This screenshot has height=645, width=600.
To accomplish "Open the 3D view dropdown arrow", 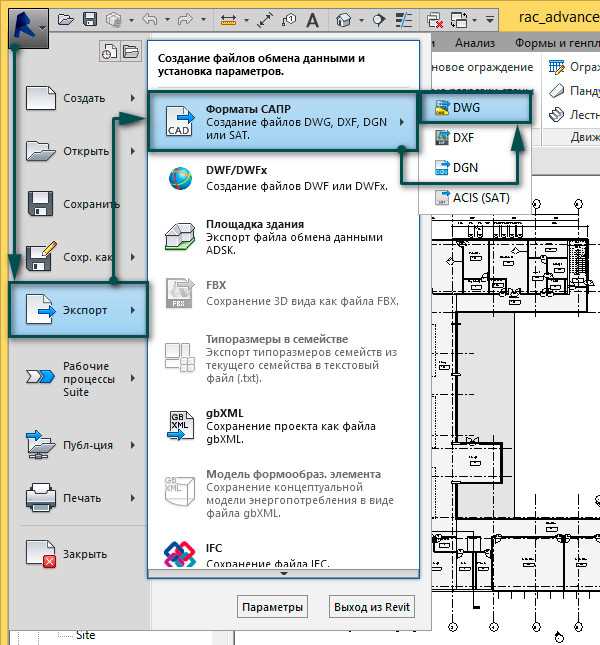I will (x=361, y=20).
